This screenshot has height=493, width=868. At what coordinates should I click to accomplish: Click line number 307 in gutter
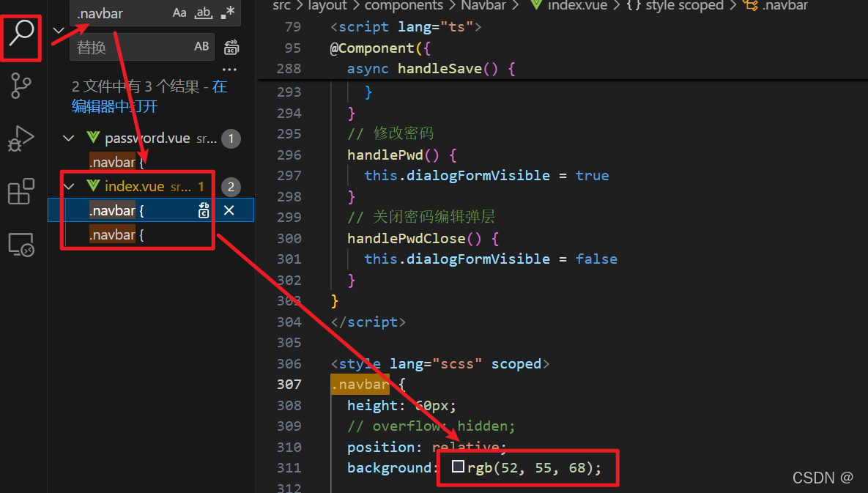289,384
